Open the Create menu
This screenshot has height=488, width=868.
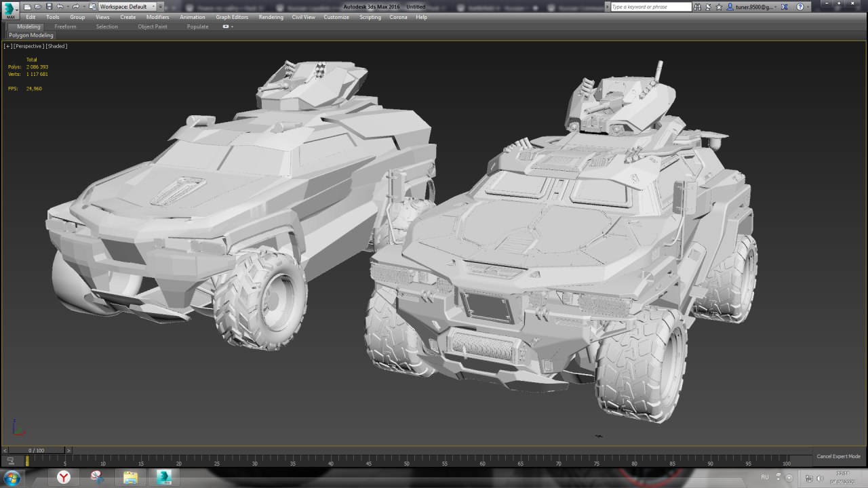[128, 17]
